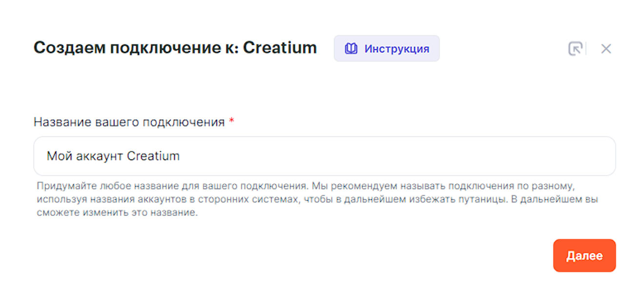Click the word Мой in the input
Viewport: 644px width, 299px height.
coord(56,156)
